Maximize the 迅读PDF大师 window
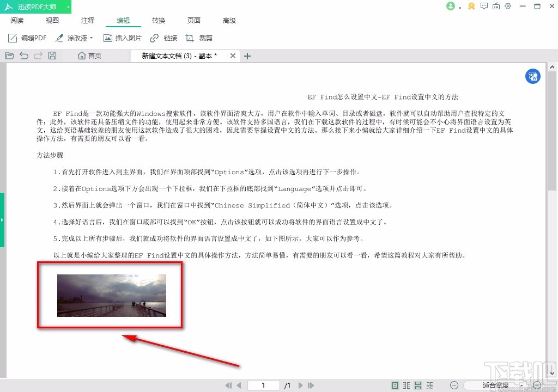The image size is (558, 392). click(537, 6)
